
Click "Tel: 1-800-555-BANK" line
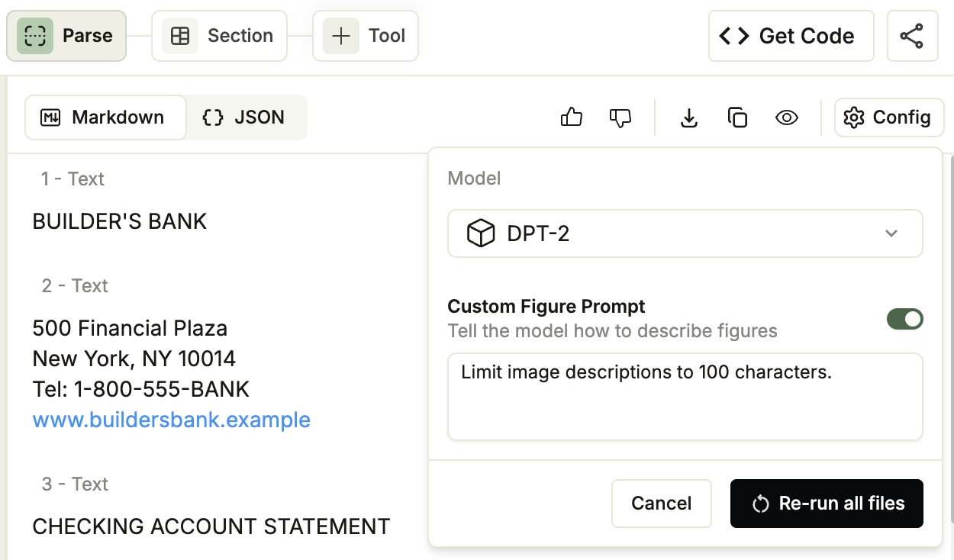[141, 389]
